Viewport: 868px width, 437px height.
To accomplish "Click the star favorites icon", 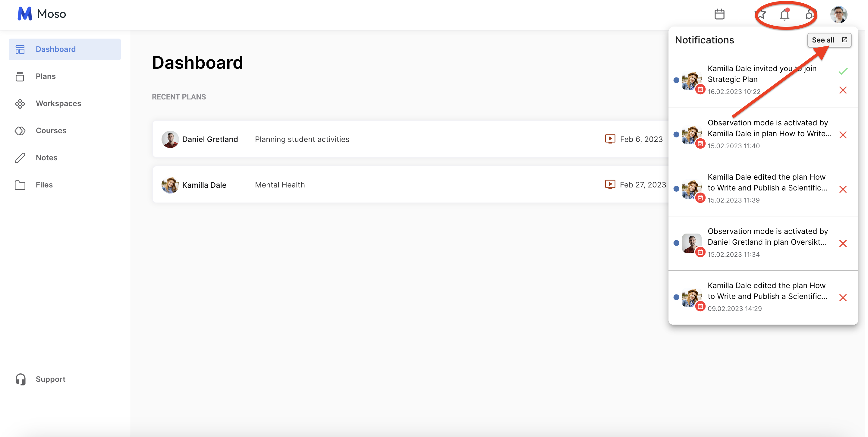I will (761, 14).
